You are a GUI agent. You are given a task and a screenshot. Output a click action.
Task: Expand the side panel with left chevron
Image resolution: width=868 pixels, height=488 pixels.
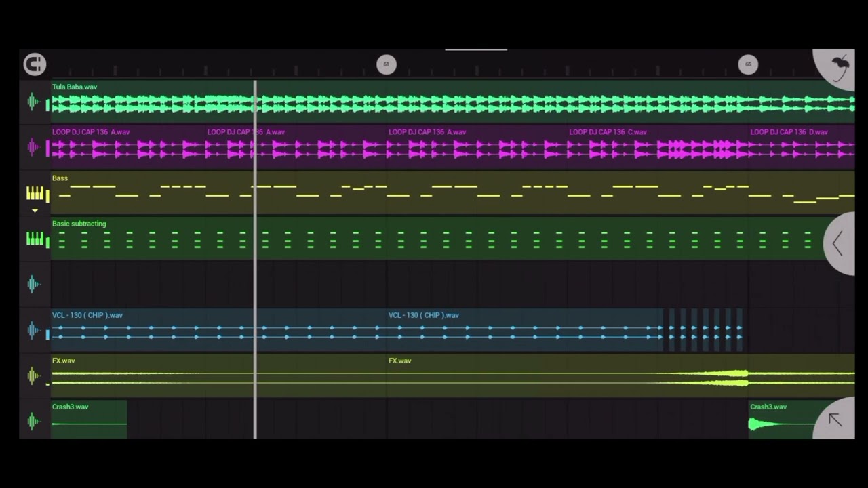coord(838,244)
